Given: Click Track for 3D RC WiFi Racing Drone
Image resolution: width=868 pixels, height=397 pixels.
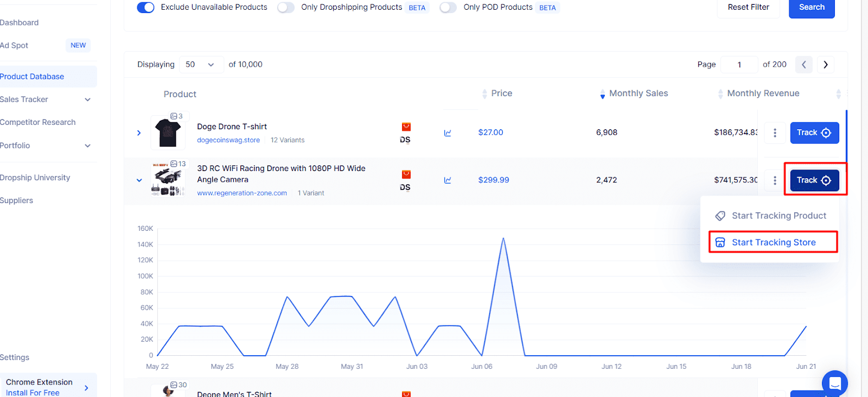Looking at the screenshot, I should (814, 180).
